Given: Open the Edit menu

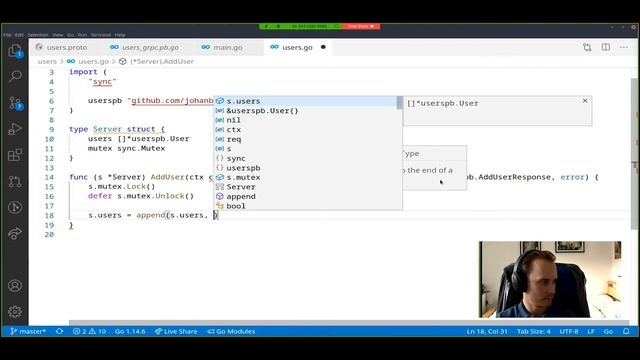Looking at the screenshot, I should [19, 35].
